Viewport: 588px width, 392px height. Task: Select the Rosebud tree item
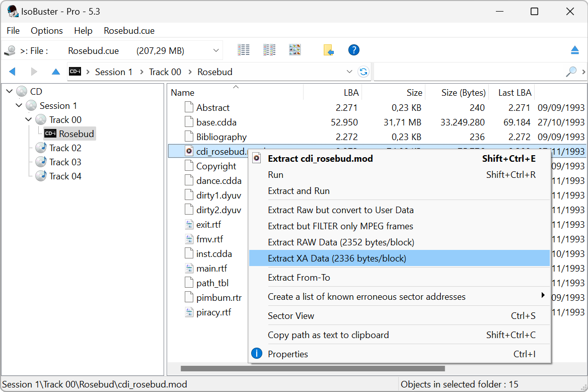(70, 134)
